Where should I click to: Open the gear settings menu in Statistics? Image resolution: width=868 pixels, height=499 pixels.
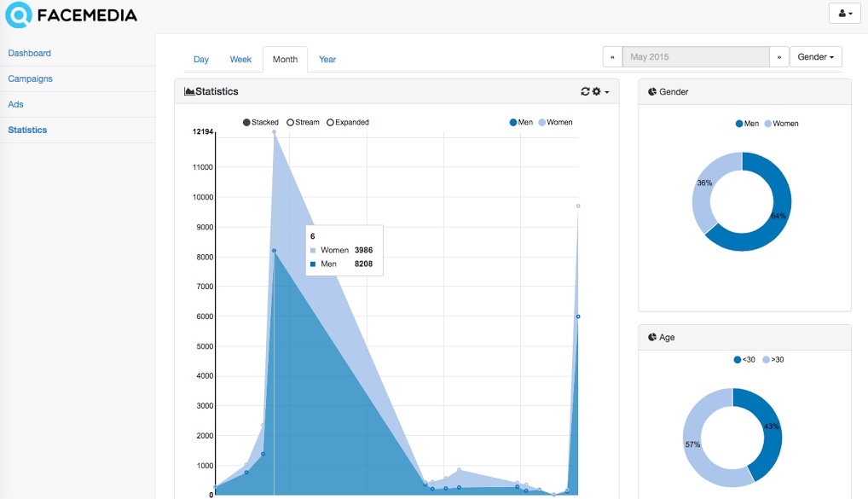(x=599, y=91)
